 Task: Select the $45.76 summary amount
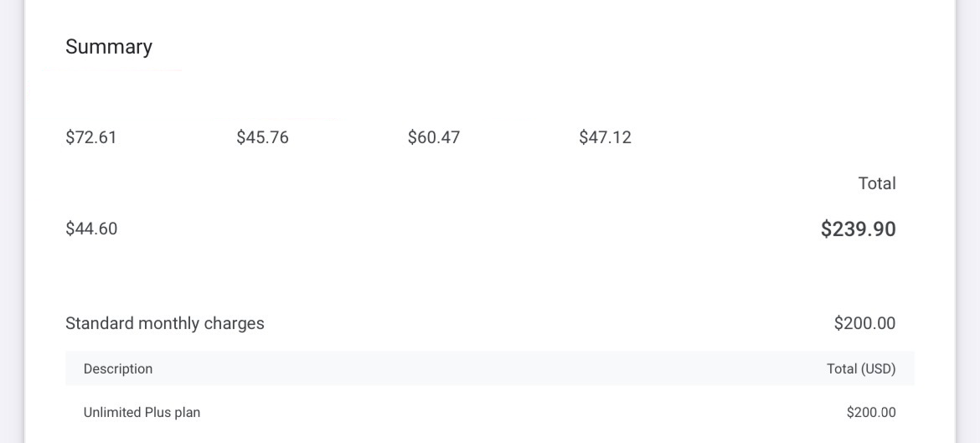click(x=262, y=137)
